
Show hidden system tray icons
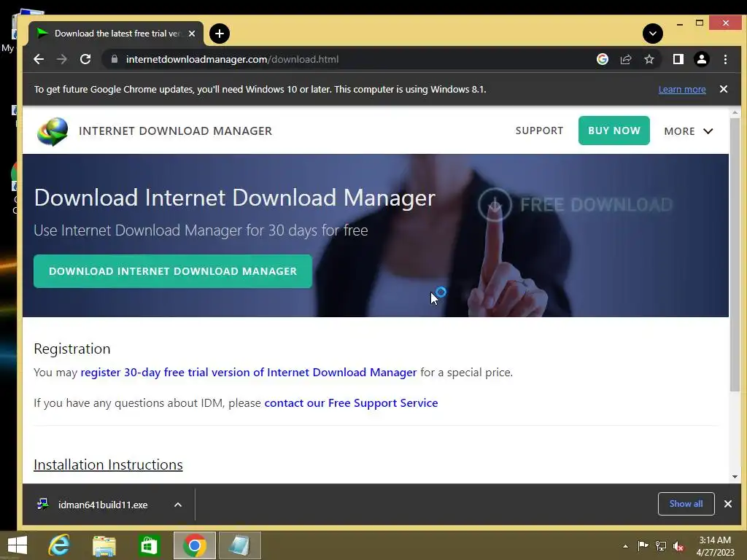[625, 546]
